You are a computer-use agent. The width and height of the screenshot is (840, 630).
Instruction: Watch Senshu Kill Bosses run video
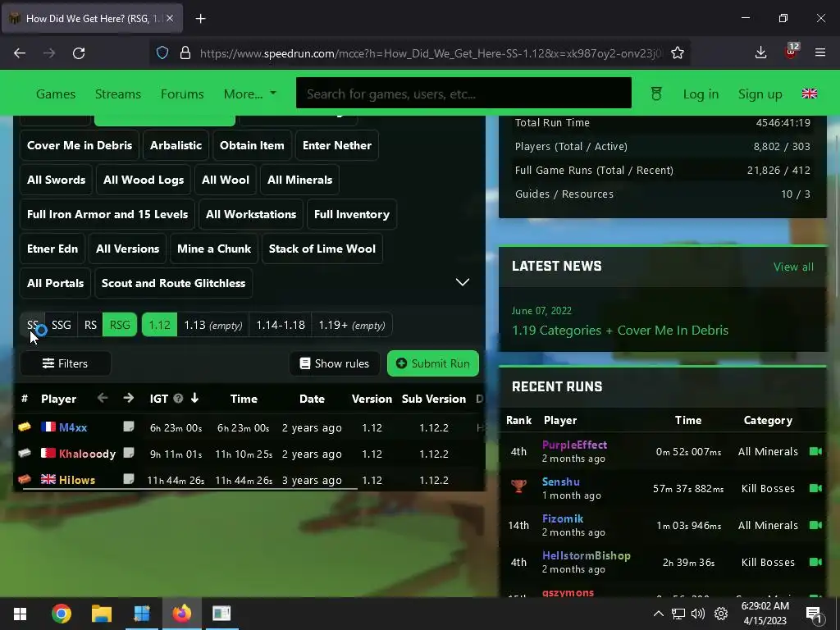click(815, 488)
